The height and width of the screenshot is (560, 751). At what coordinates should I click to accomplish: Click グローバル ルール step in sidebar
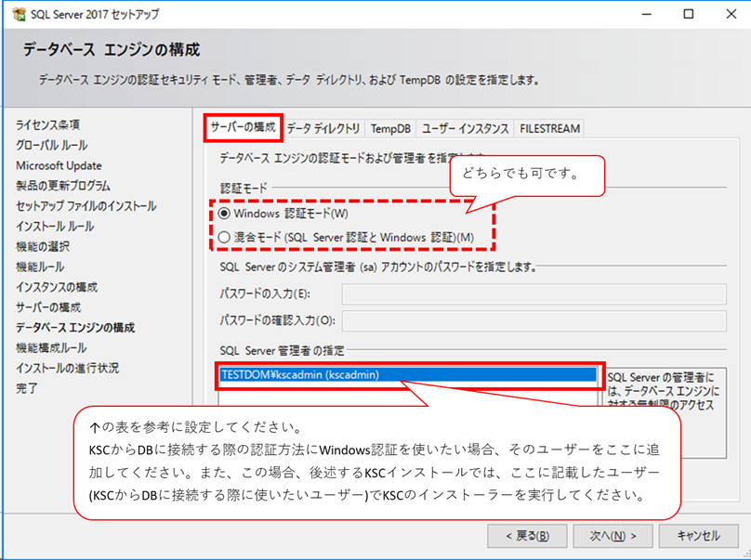[x=52, y=145]
